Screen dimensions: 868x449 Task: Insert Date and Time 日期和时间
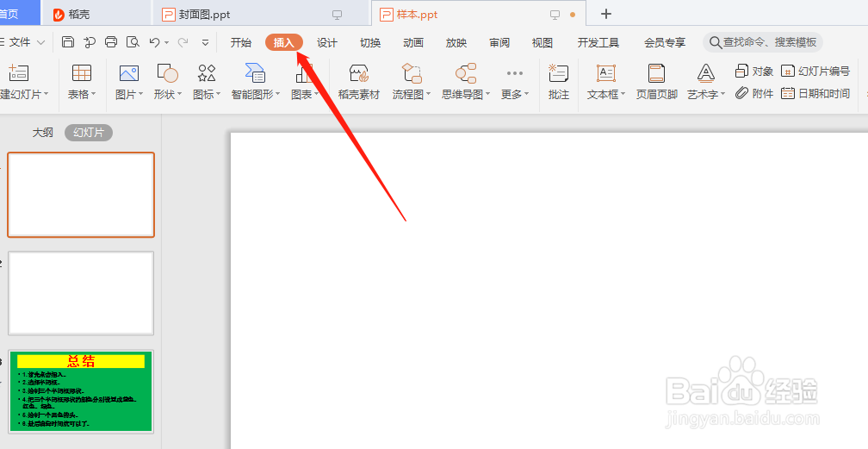(x=815, y=94)
